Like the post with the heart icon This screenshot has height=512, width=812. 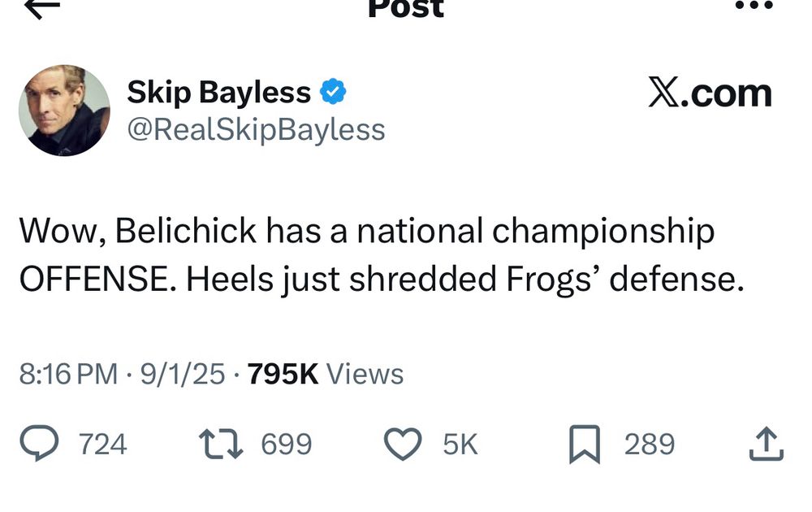click(403, 444)
